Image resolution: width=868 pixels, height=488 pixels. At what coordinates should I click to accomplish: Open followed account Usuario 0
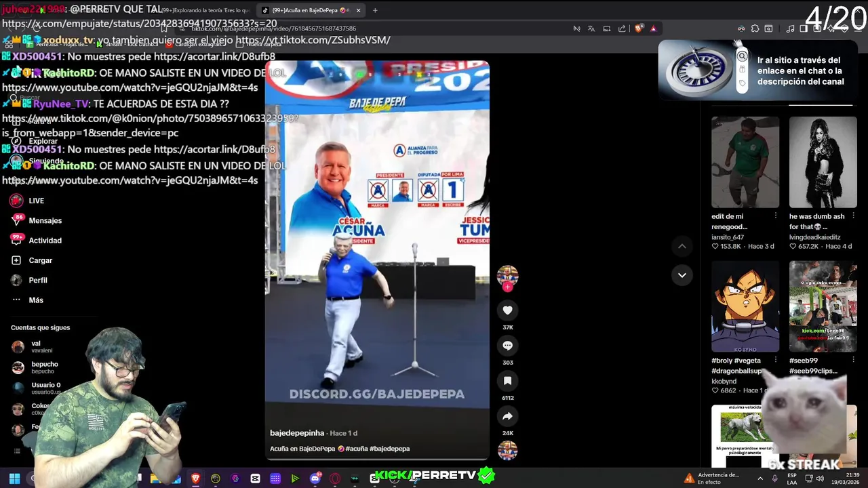(37, 388)
